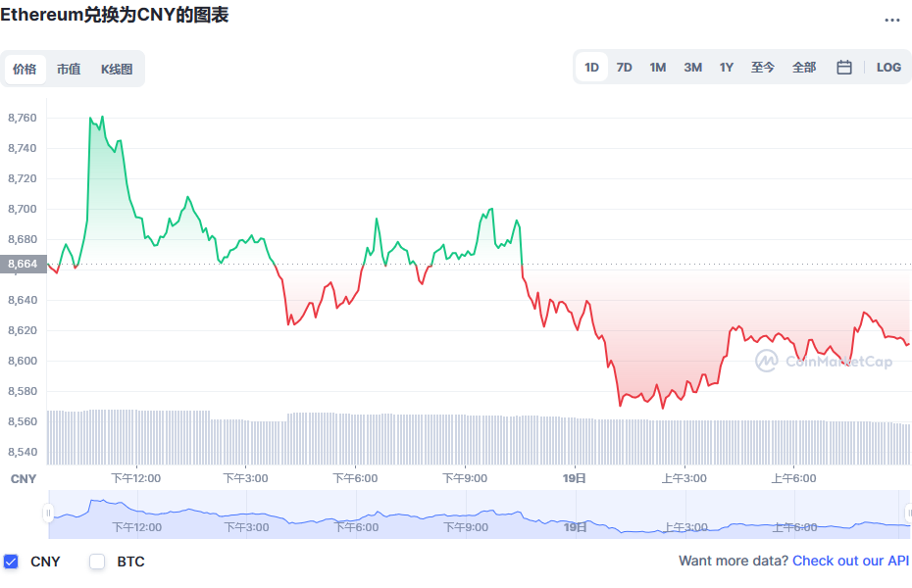Open the Check out our API link

point(850,561)
